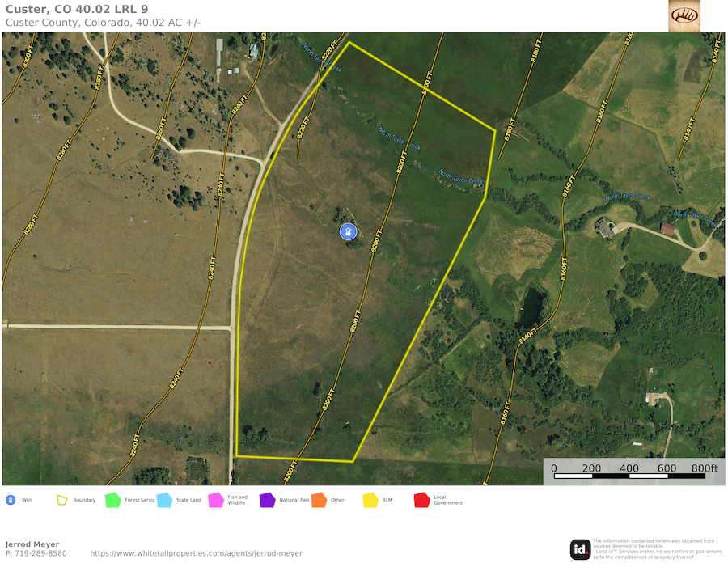Viewport: 728px width, 563px height.
Task: Click the yellow BLM legend swatch
Action: pyautogui.click(x=370, y=500)
